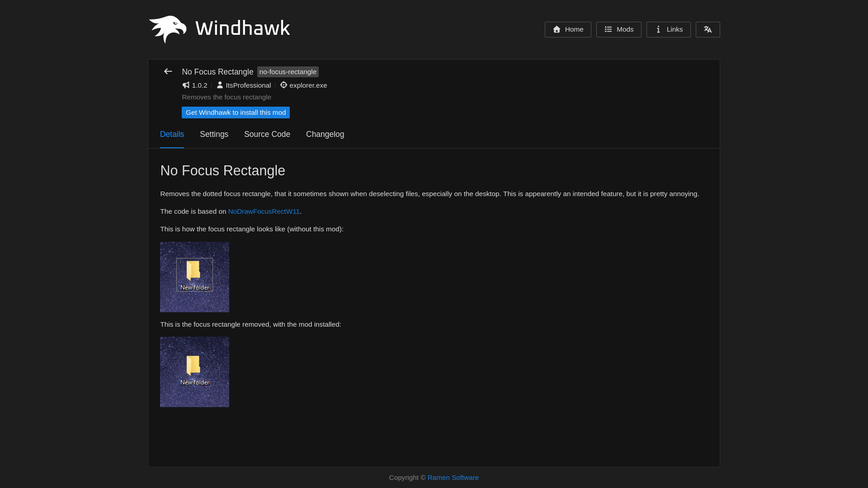Click Get Windhawk to install this mod
The height and width of the screenshot is (488, 868).
[236, 113]
